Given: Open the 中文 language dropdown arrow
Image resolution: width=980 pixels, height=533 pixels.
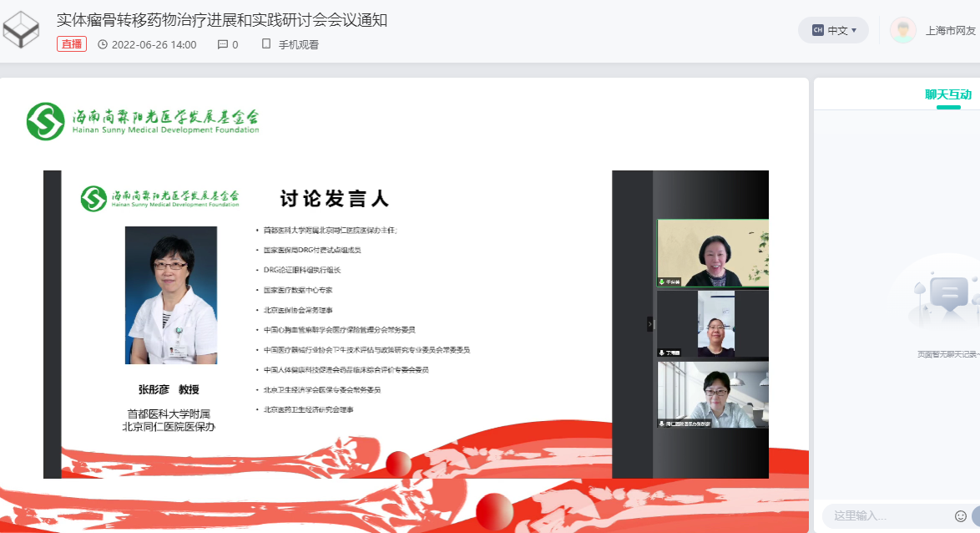Looking at the screenshot, I should (x=854, y=30).
